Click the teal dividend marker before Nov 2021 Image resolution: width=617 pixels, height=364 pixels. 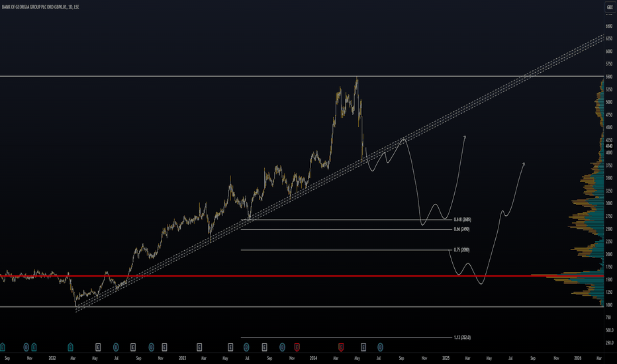click(26, 347)
